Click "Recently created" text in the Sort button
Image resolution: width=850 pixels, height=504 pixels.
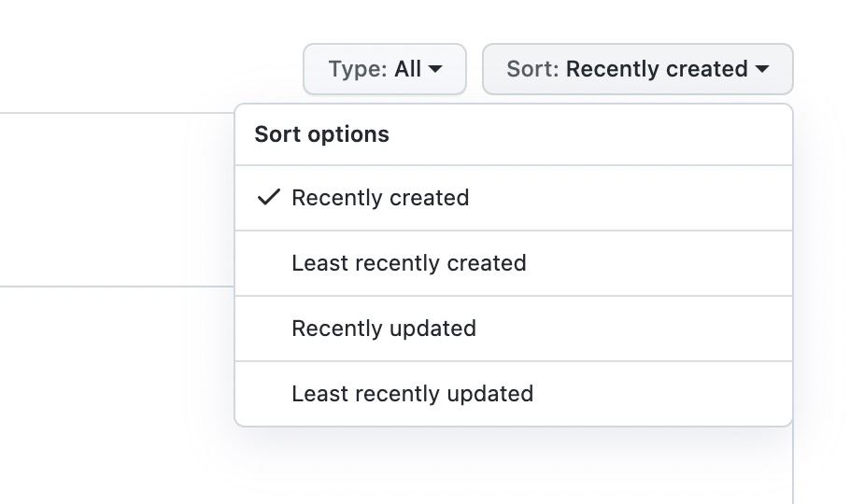pos(657,69)
